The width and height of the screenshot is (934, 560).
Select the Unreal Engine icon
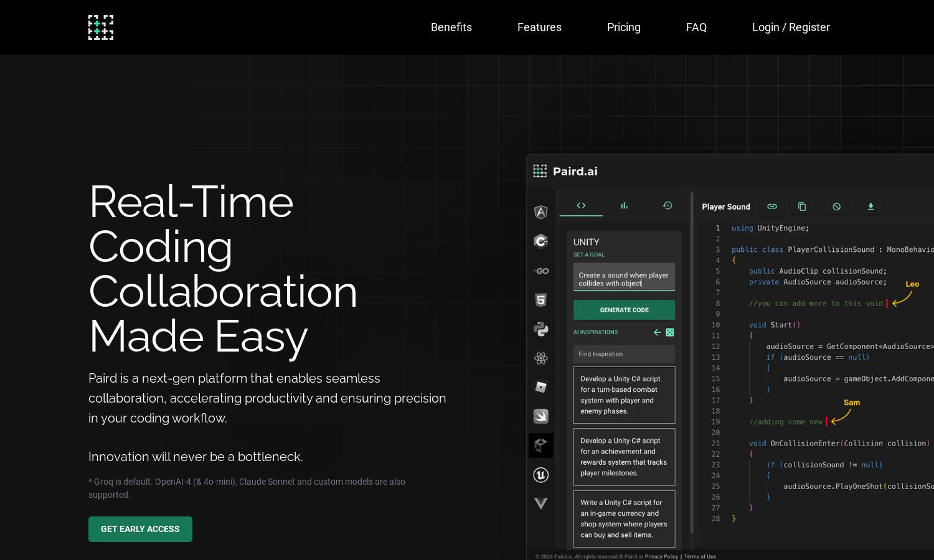(541, 475)
